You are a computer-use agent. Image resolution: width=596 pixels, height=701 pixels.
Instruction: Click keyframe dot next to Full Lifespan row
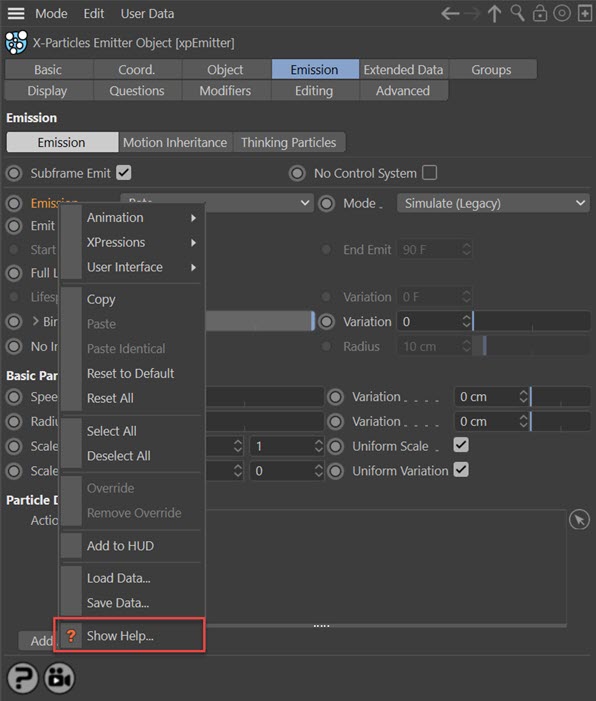(x=14, y=273)
